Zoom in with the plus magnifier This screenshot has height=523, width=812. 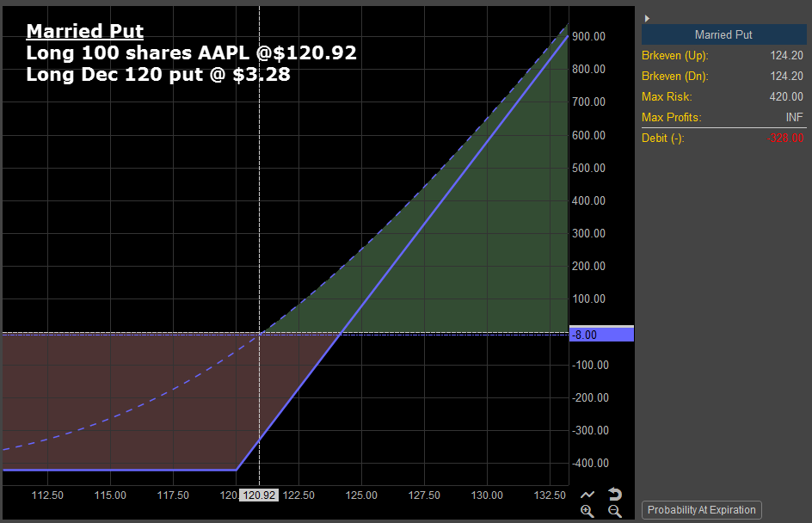tap(587, 511)
